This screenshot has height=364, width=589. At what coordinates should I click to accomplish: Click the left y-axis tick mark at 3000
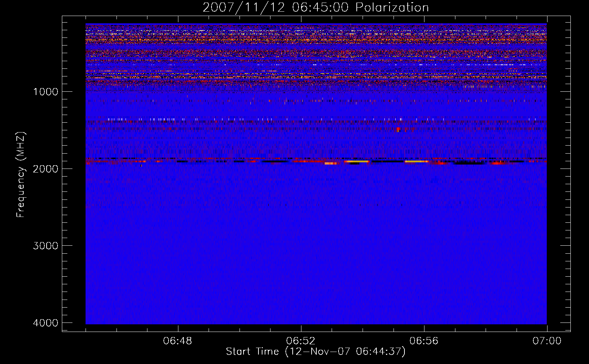65,245
